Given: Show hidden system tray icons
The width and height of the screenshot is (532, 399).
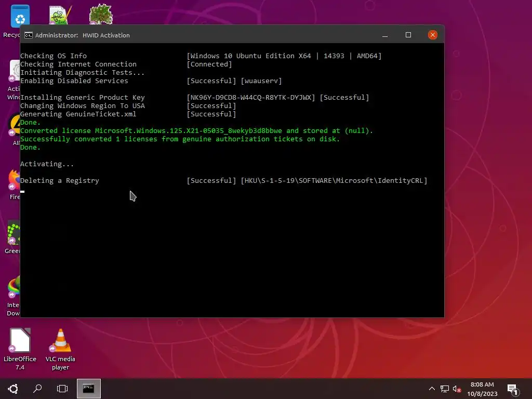Looking at the screenshot, I should (432, 389).
